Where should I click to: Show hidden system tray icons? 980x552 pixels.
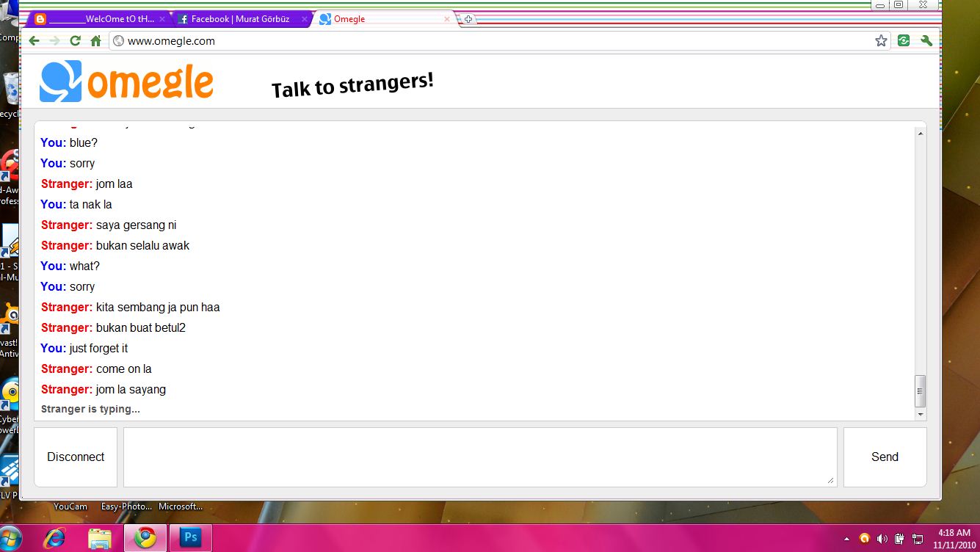pos(846,539)
